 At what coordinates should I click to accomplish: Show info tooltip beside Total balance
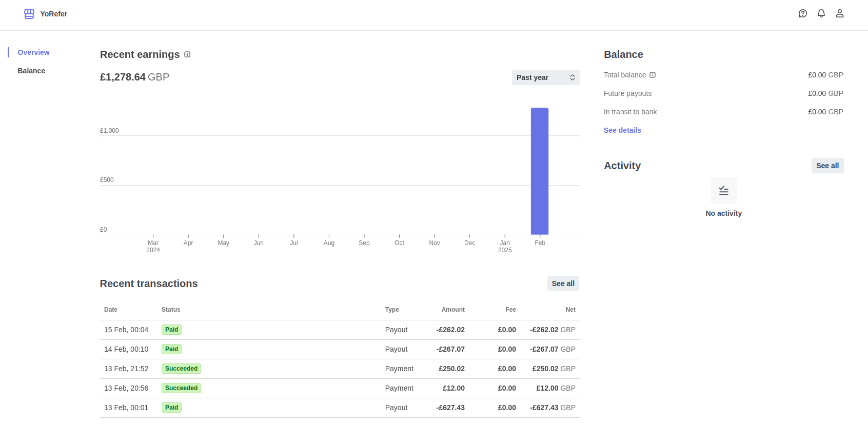point(653,75)
